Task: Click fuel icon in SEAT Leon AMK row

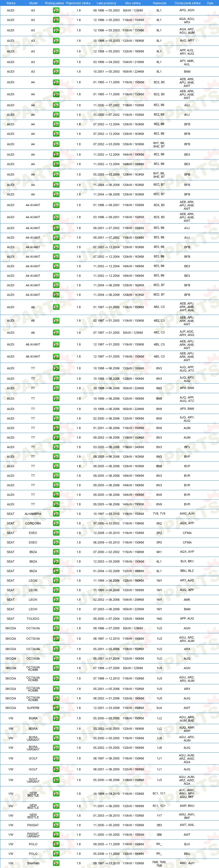Action: click(x=56, y=600)
